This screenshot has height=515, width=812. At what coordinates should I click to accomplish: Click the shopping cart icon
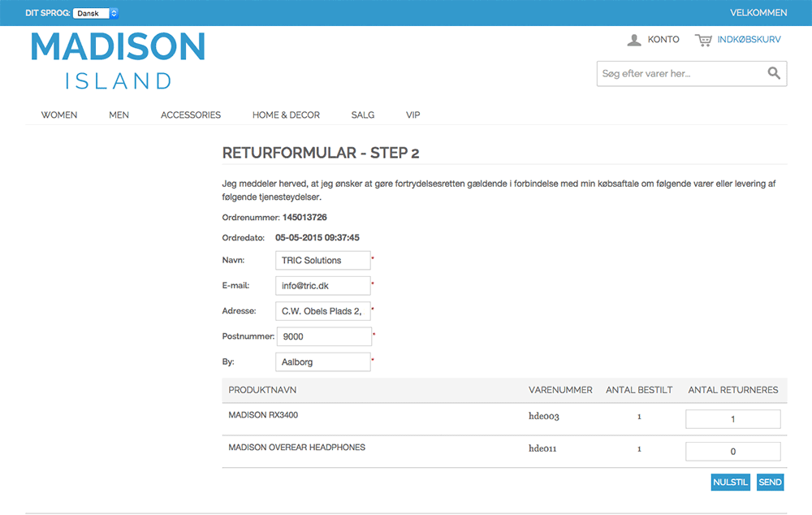tap(703, 40)
